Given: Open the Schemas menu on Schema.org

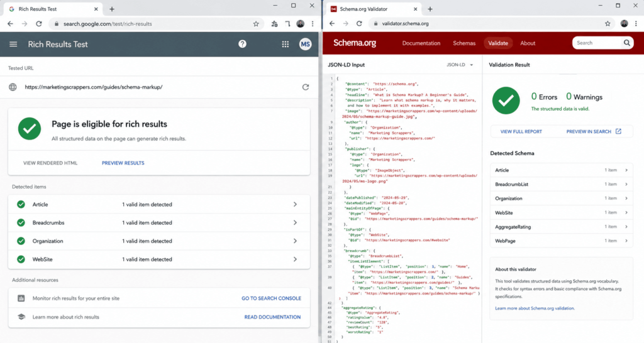Looking at the screenshot, I should tap(464, 43).
